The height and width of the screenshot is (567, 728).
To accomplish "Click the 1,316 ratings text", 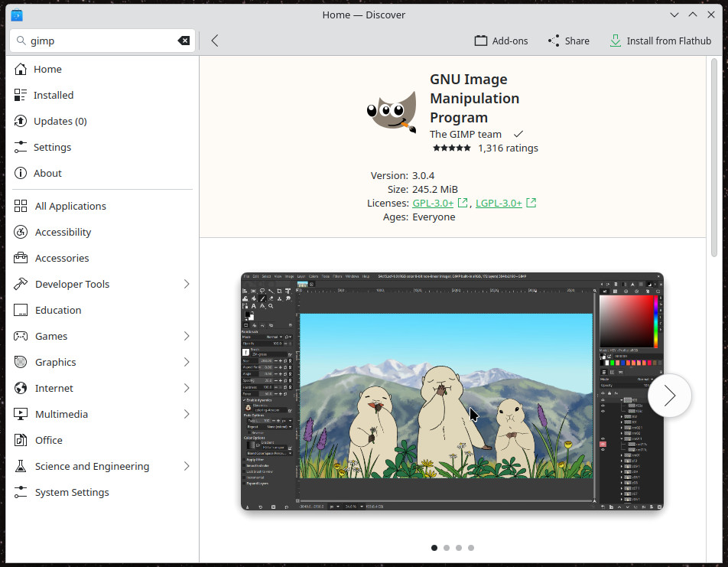I will (508, 148).
